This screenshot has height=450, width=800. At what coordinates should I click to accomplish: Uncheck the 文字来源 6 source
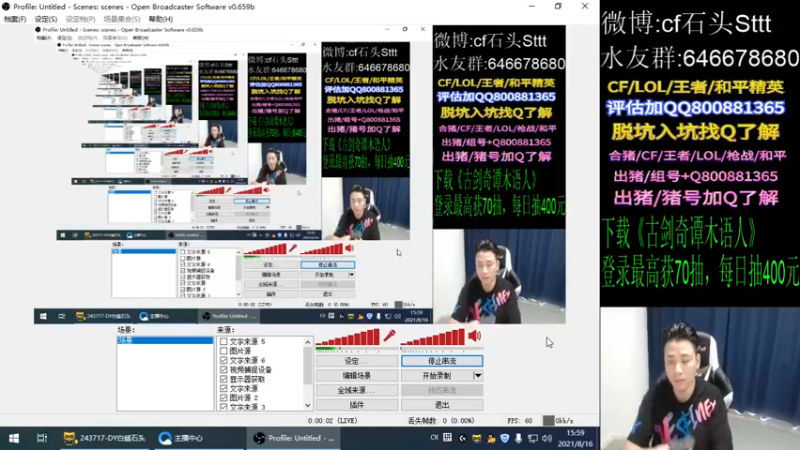click(x=223, y=360)
